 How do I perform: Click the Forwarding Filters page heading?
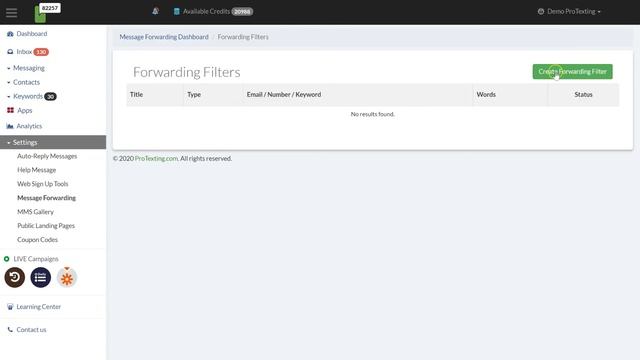tap(187, 72)
